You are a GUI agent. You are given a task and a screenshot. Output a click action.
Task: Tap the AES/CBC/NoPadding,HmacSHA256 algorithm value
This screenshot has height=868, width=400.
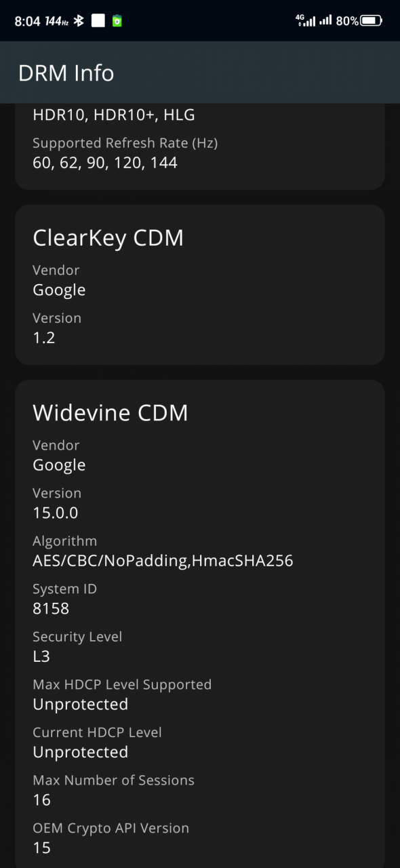coord(163,561)
